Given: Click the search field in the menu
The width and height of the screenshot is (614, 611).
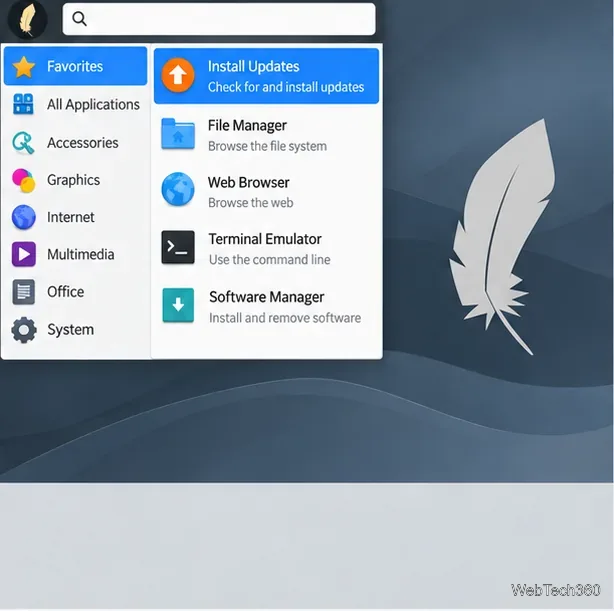Looking at the screenshot, I should point(219,19).
